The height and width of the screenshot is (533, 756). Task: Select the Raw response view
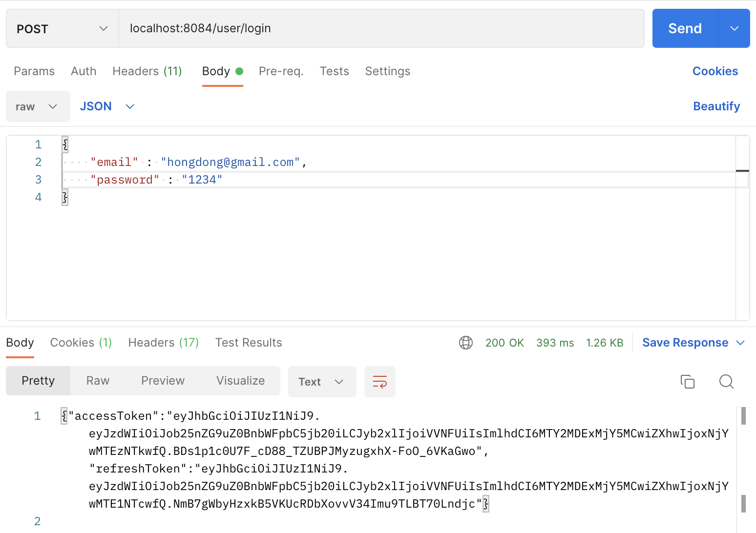pyautogui.click(x=98, y=381)
